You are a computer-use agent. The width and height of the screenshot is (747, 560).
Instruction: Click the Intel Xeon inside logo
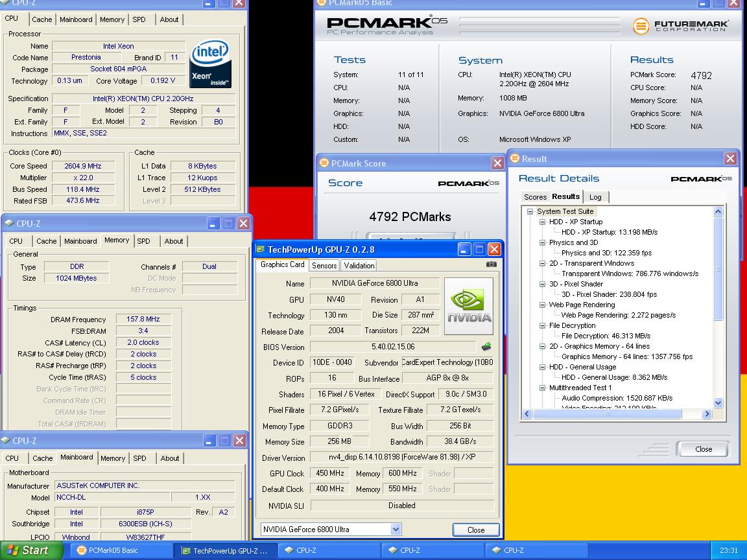click(210, 64)
